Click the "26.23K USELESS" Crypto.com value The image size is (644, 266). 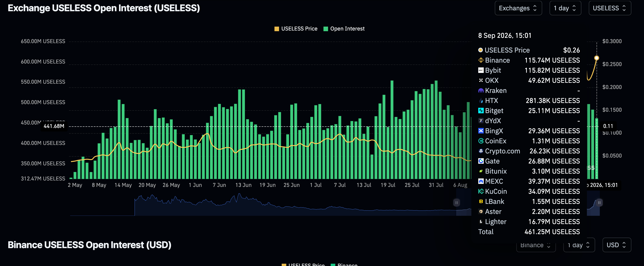pos(555,151)
